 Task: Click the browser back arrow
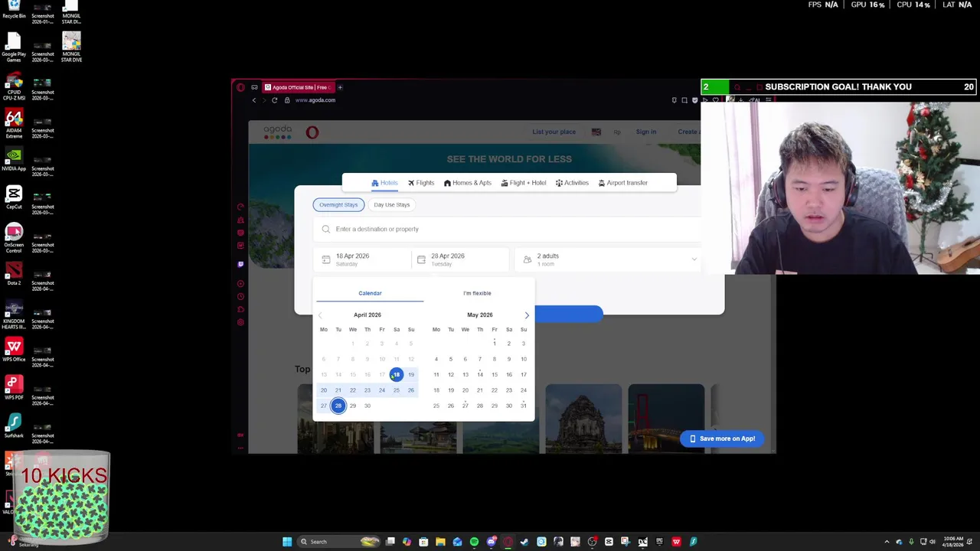[254, 100]
